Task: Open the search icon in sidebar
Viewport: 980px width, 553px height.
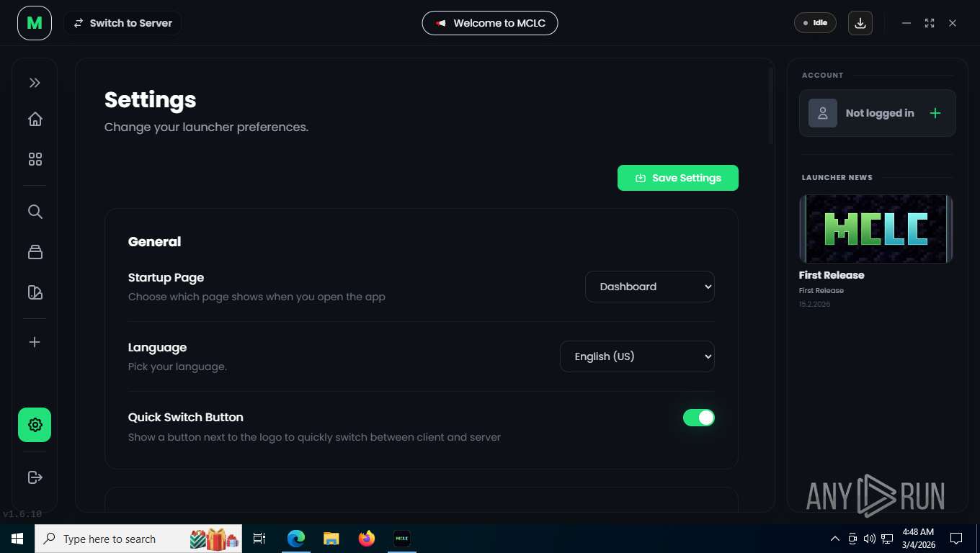Action: point(35,212)
